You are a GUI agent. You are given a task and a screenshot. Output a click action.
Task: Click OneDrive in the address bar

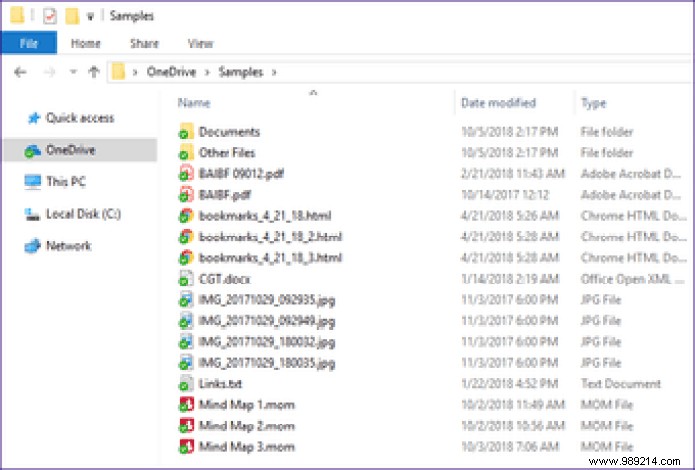point(172,72)
